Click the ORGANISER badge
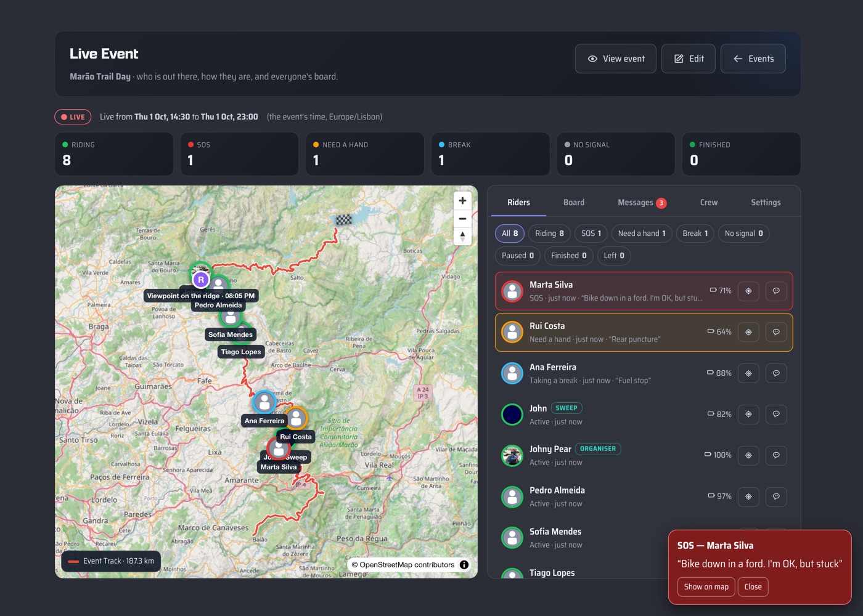The width and height of the screenshot is (863, 616). (598, 449)
